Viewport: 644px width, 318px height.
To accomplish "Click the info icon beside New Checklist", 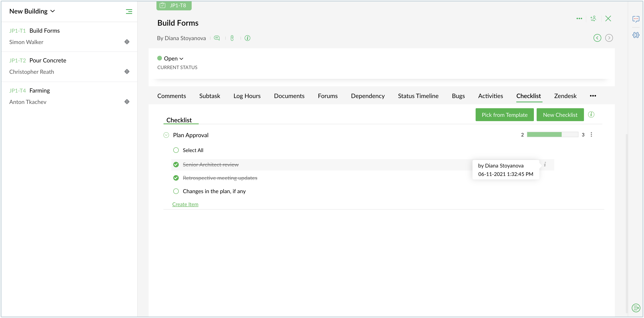I will click(x=591, y=115).
